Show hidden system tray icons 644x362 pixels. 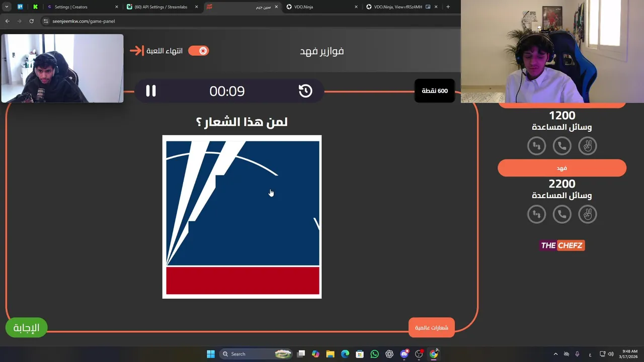coord(555,354)
